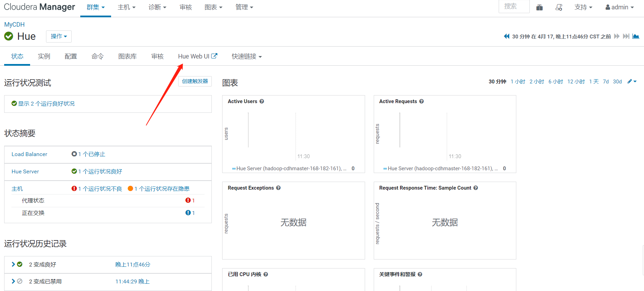Open the 主机 dropdown menu

coord(126,7)
